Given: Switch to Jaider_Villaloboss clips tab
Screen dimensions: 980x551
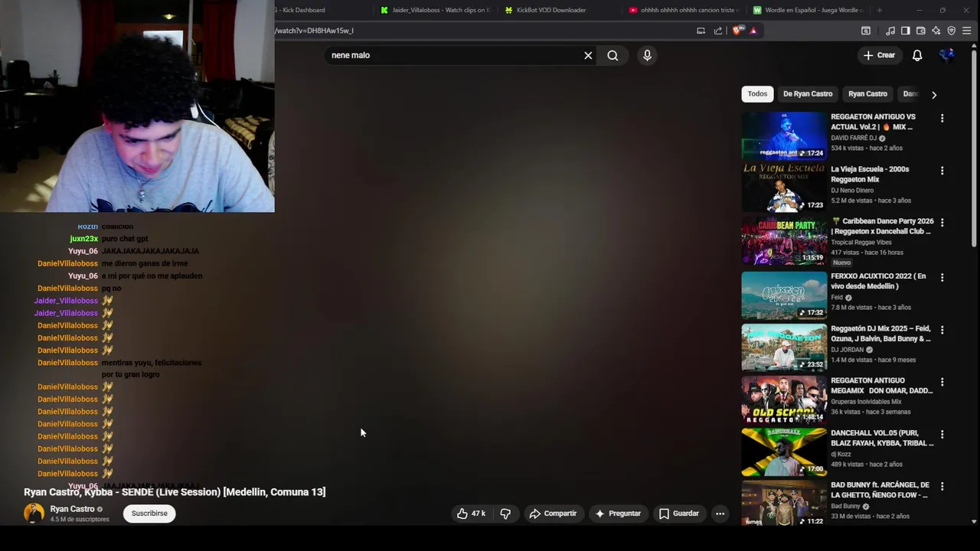Looking at the screenshot, I should tap(434, 10).
